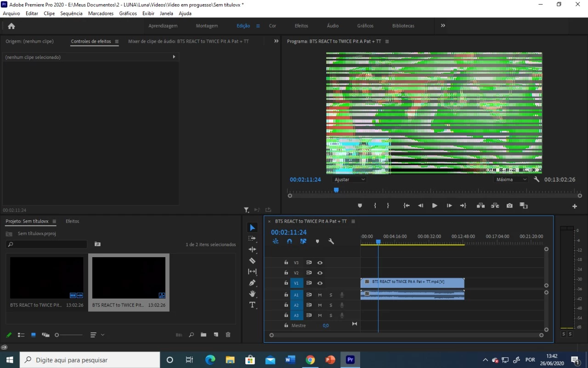Select the Pen tool
The width and height of the screenshot is (588, 368).
coord(252,283)
